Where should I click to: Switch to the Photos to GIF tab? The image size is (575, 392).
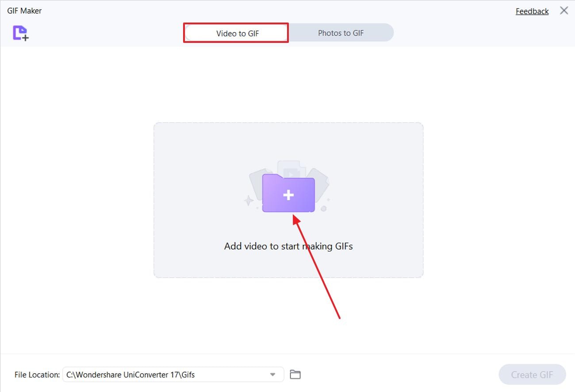pyautogui.click(x=341, y=32)
